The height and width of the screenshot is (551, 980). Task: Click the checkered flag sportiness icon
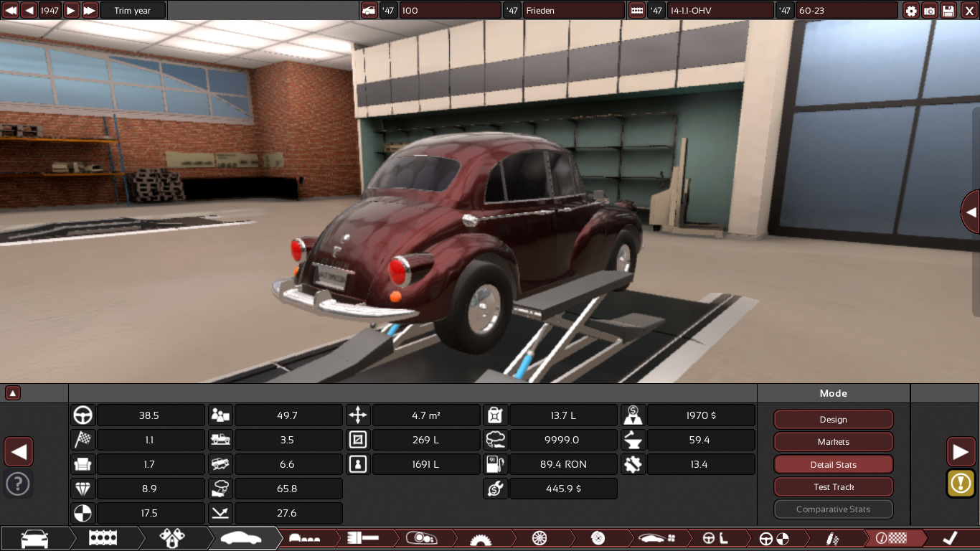pyautogui.click(x=83, y=440)
